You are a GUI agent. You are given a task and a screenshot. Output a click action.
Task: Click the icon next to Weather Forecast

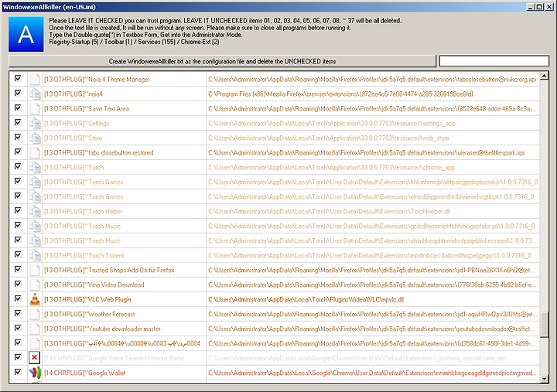tap(35, 314)
